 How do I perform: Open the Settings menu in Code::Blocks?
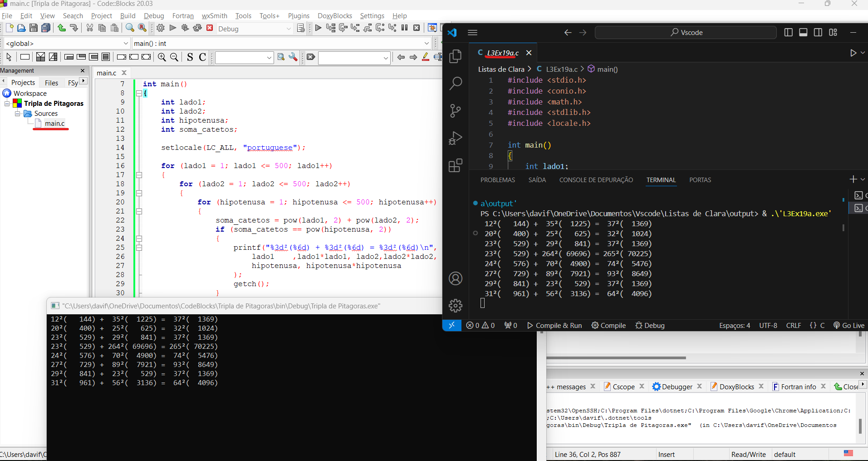coord(372,16)
